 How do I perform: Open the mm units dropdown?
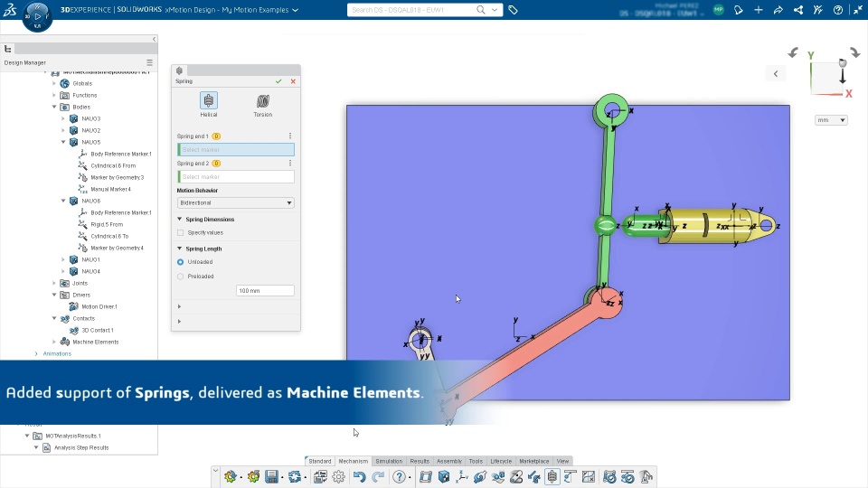831,120
